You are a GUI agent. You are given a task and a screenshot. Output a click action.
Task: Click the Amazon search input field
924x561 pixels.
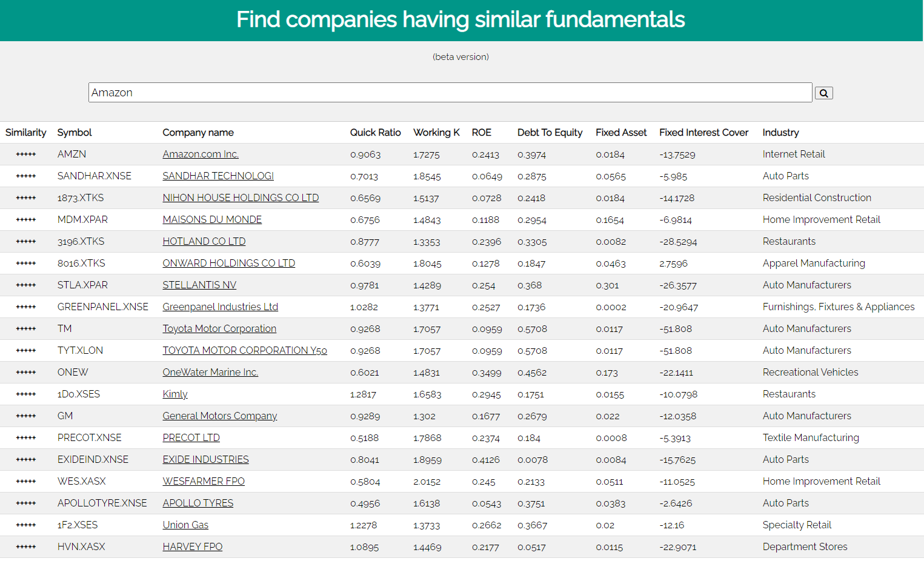(x=450, y=93)
